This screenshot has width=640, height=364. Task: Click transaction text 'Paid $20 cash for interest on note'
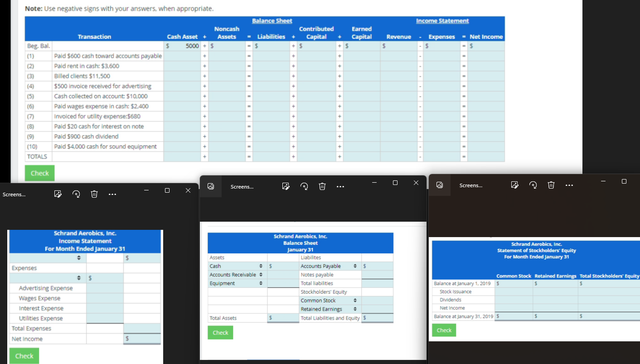click(x=99, y=126)
